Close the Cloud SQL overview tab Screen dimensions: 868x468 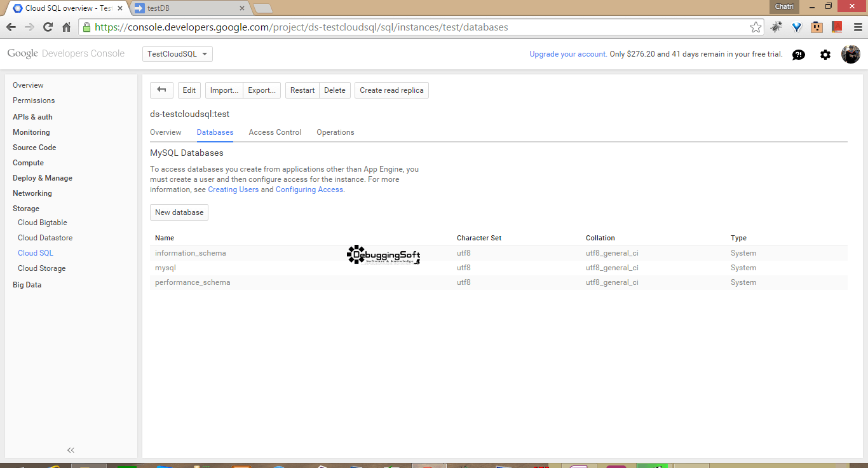119,8
